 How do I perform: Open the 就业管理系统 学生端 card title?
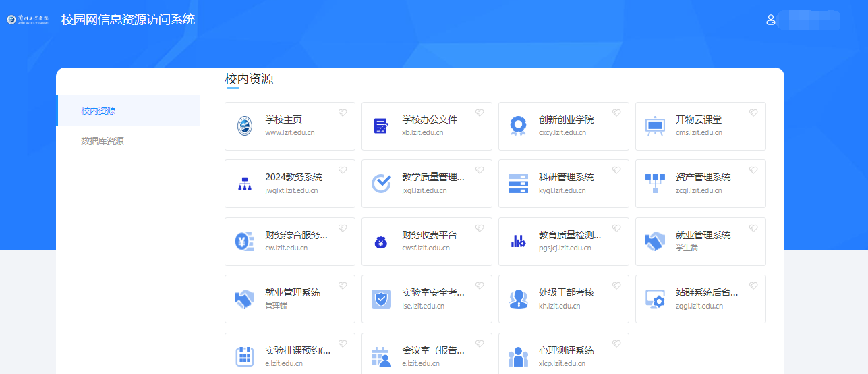pos(703,235)
